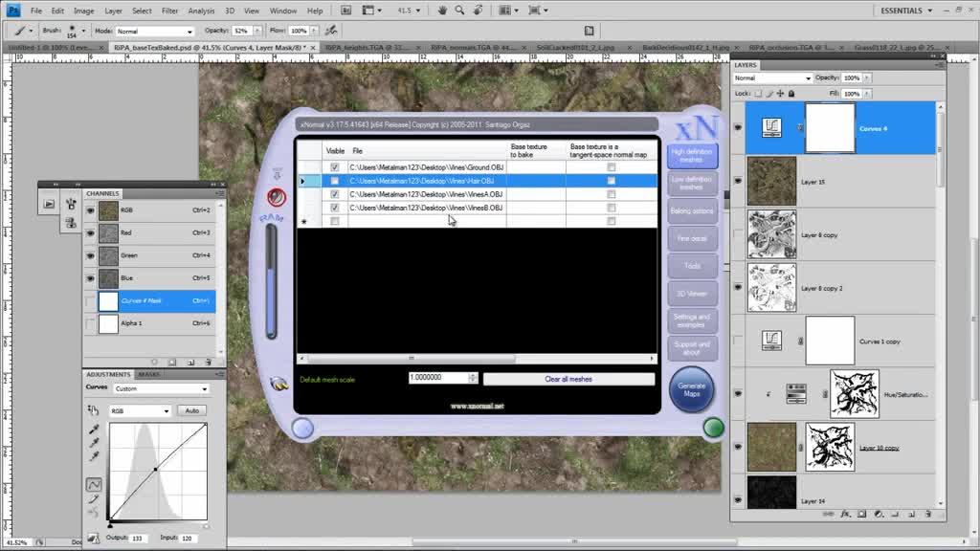
Task: Select the Zoom tool in top bar
Action: pos(459,10)
